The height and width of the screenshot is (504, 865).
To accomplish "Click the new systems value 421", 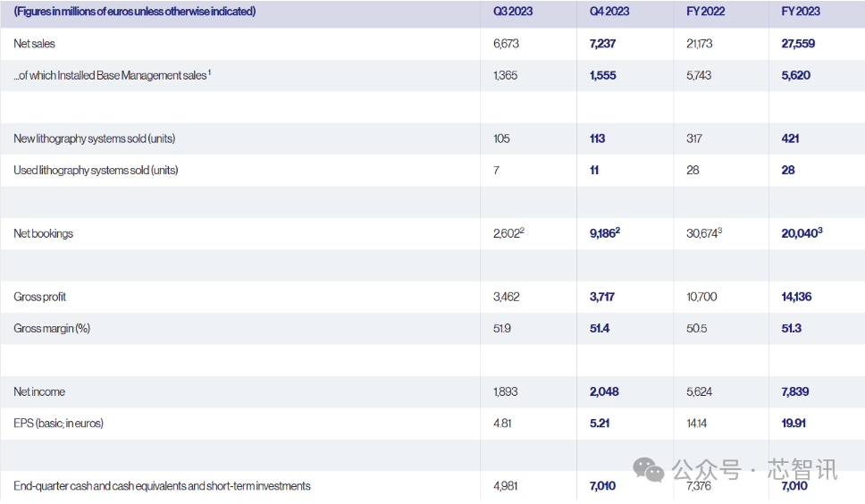I will point(790,139).
